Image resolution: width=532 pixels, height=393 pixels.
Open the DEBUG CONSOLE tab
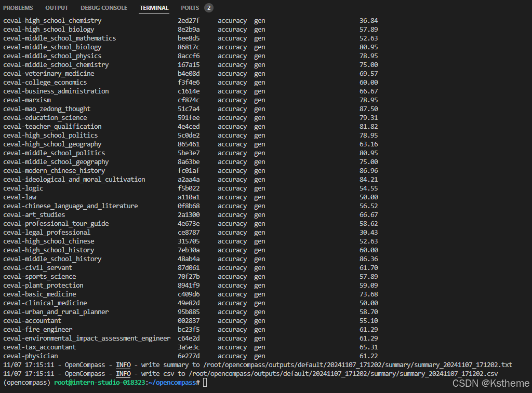click(x=104, y=8)
